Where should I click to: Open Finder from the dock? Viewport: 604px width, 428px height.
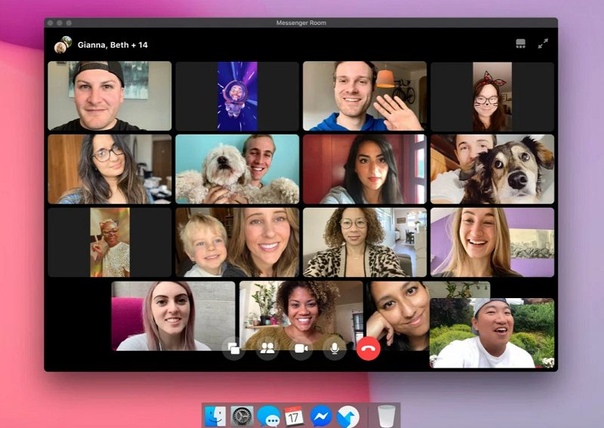pyautogui.click(x=216, y=415)
